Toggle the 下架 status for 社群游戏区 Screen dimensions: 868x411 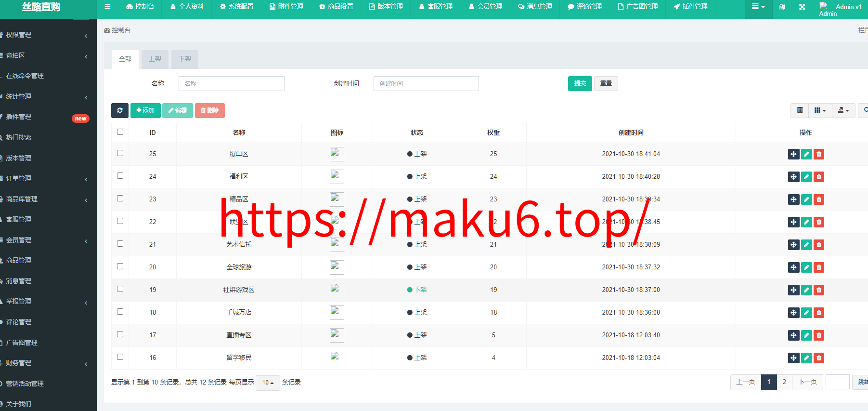click(x=417, y=290)
